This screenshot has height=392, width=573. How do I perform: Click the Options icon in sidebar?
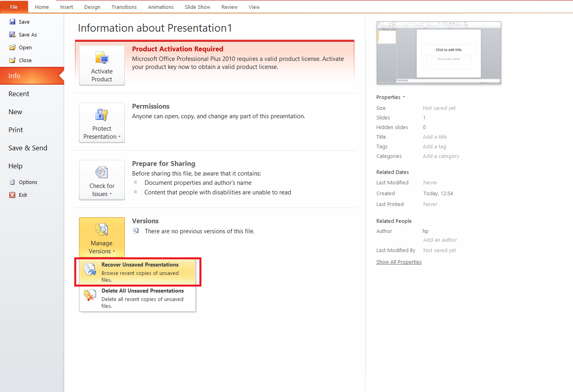coord(12,182)
